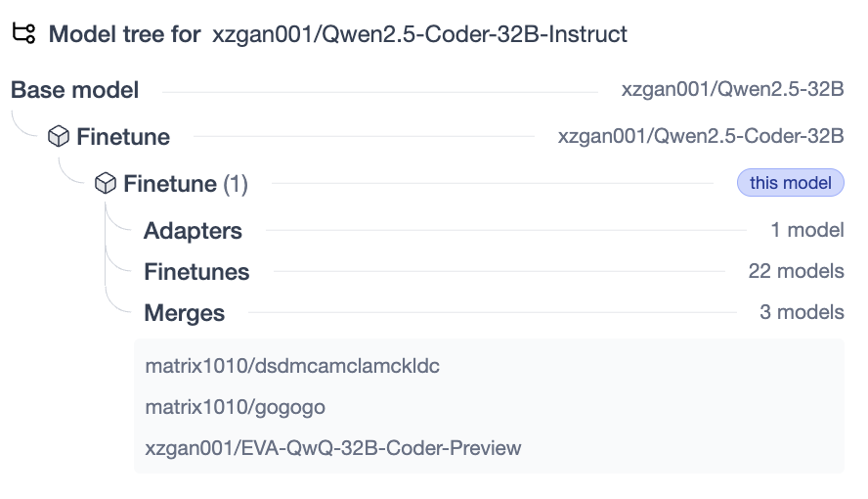Select the 'Base model' tree label
The height and width of the screenshot is (499, 868).
[75, 90]
